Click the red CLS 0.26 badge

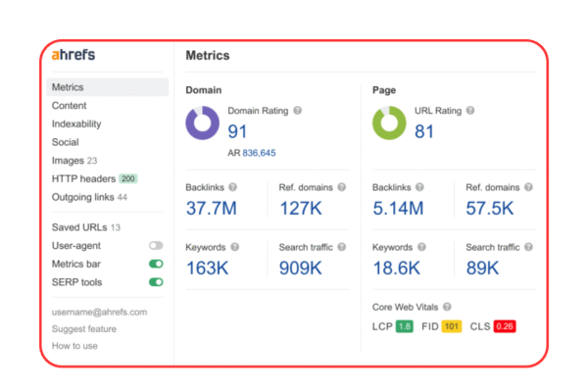pos(506,326)
